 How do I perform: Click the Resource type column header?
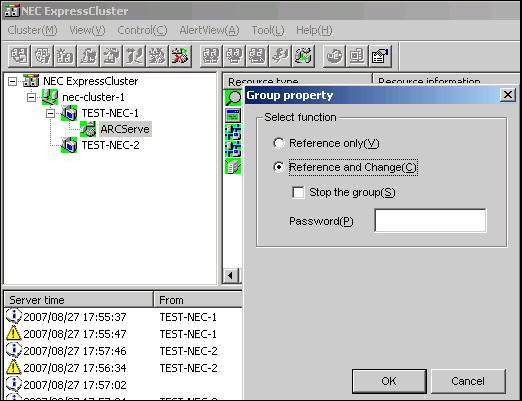(297, 81)
